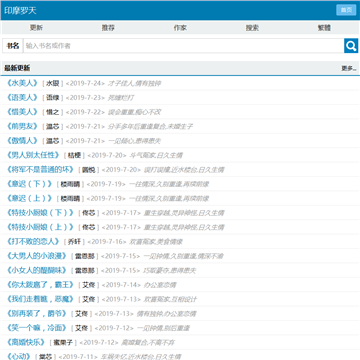Select author 雷恩那 in 大男人的小浪漫 row
The height and width of the screenshot is (360, 360).
point(85,256)
